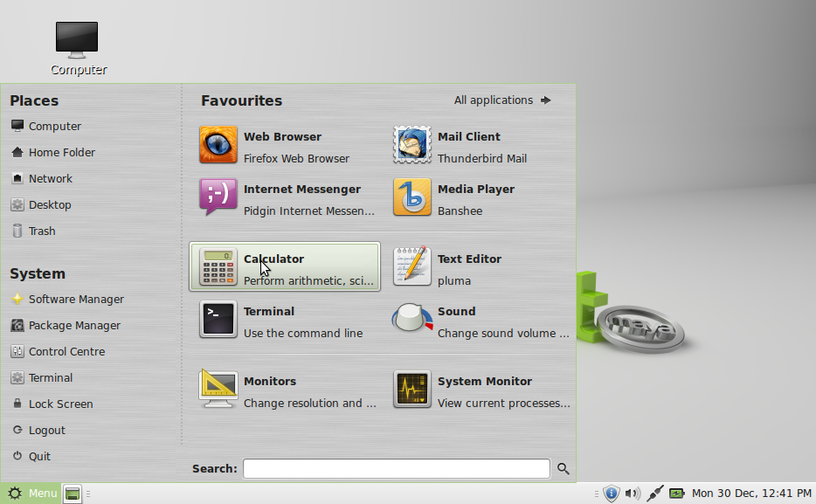Launch Thunderbird Mail Client icon
The image size is (816, 504).
[x=411, y=145]
